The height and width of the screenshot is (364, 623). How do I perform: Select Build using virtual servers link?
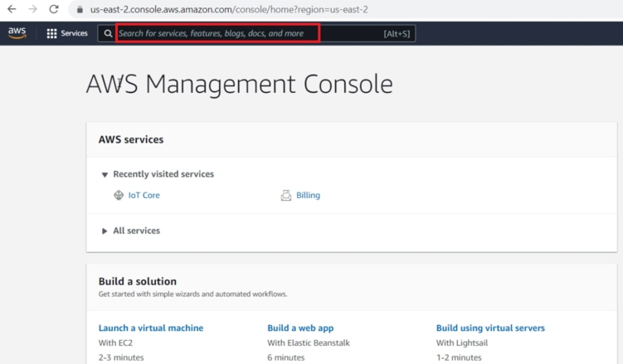click(490, 328)
